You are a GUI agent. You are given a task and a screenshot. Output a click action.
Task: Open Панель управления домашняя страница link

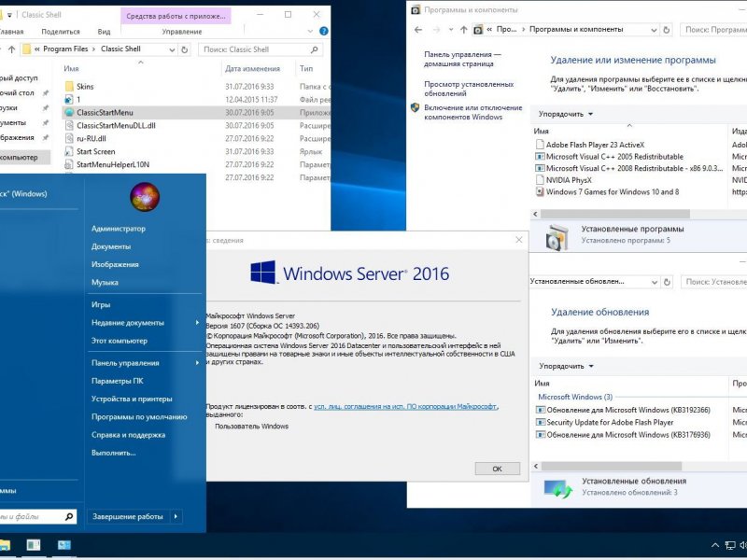462,59
